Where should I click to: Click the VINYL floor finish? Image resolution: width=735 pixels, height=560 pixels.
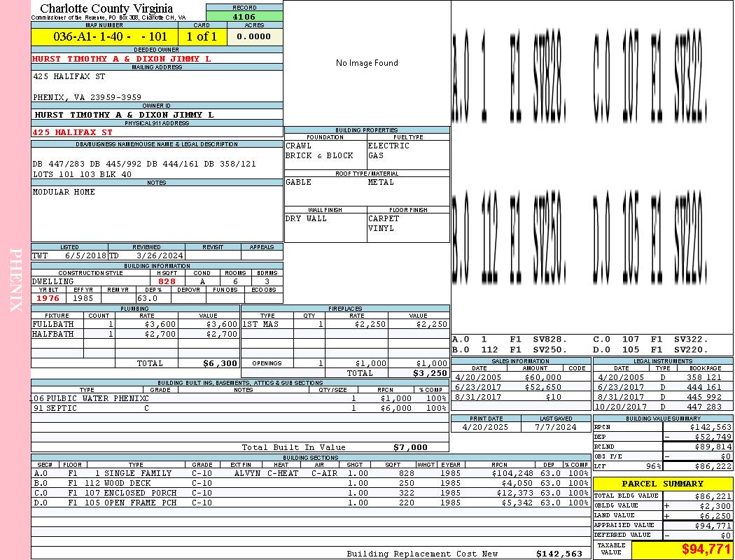[381, 228]
